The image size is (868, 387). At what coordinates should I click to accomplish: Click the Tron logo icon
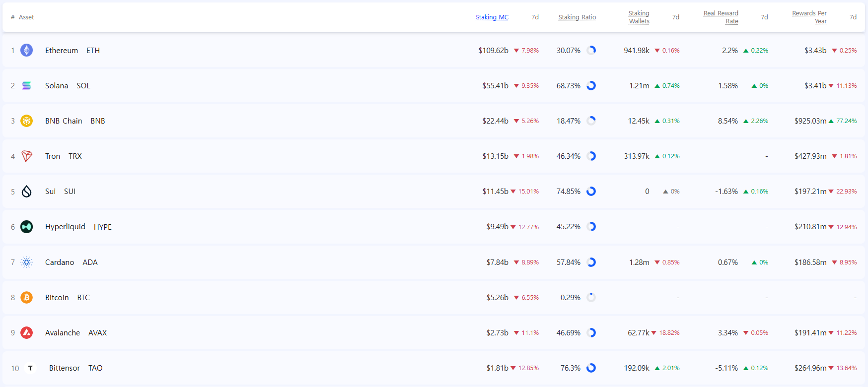(26, 156)
